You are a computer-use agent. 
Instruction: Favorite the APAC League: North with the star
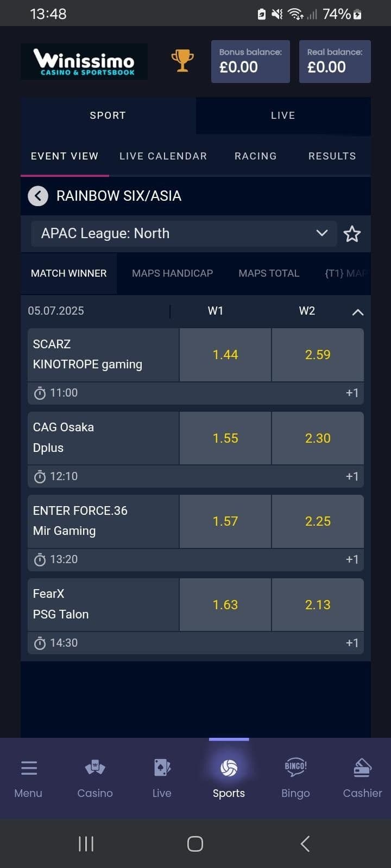coord(352,234)
